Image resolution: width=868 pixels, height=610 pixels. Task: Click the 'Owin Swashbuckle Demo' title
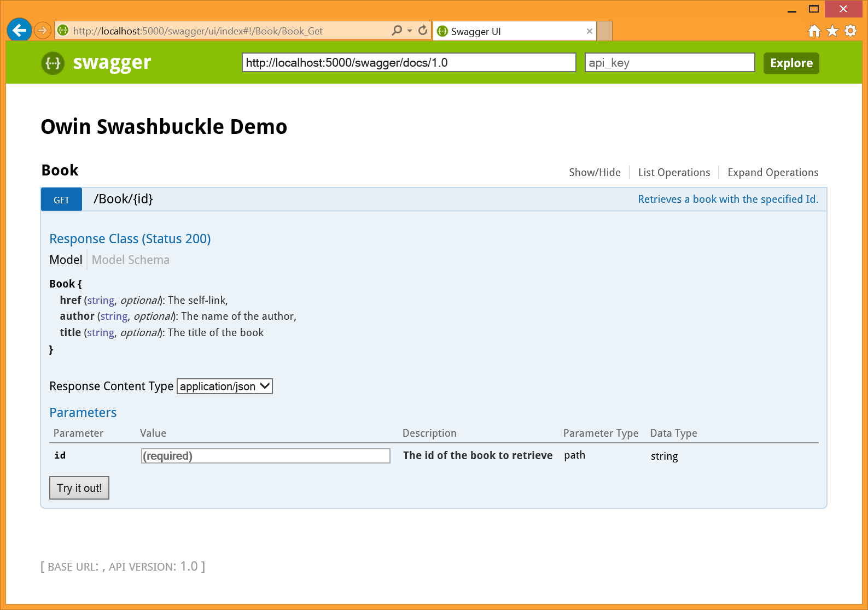coord(164,126)
